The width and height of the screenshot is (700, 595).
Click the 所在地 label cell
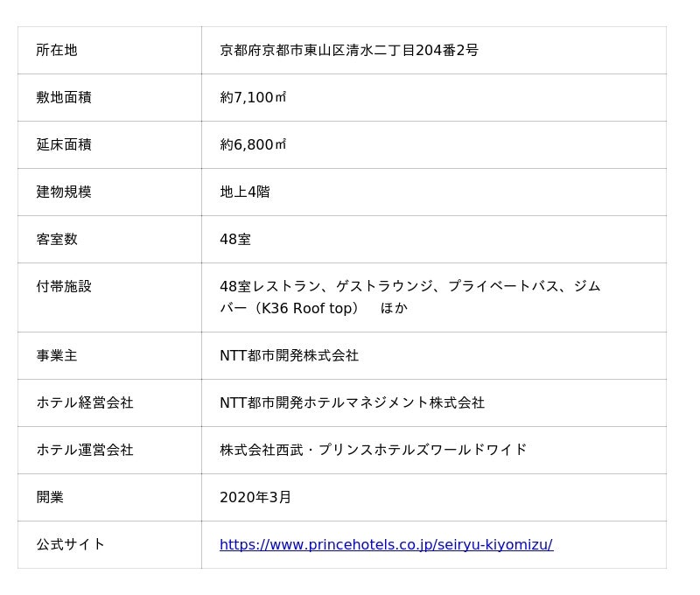point(57,50)
